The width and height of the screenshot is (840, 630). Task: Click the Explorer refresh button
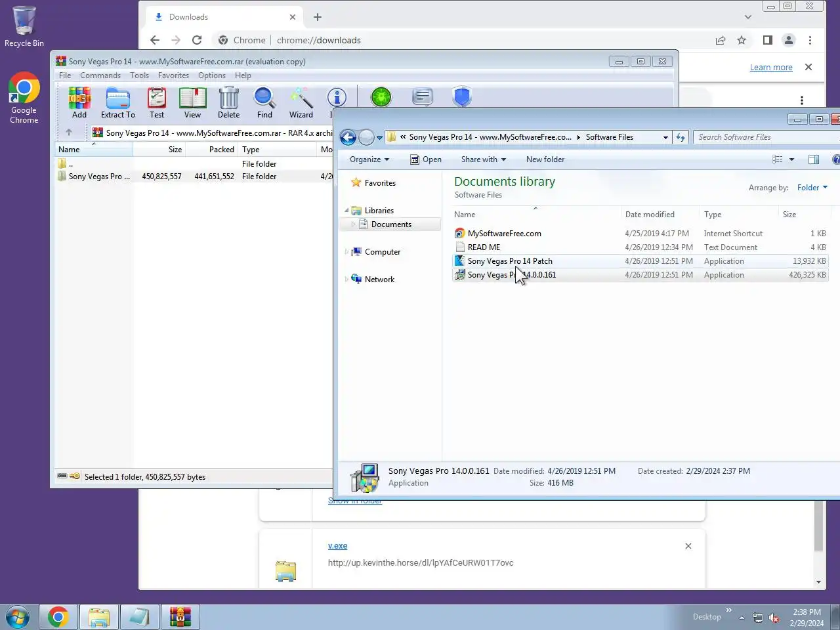pos(681,137)
